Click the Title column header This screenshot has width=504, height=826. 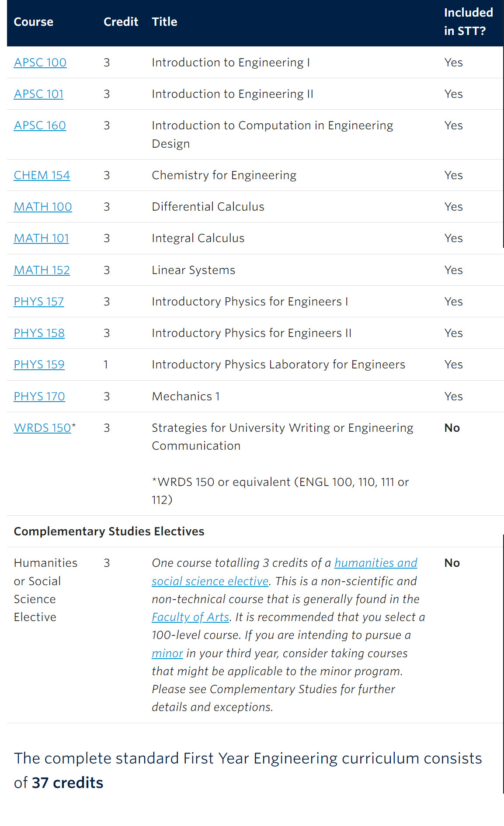[164, 22]
